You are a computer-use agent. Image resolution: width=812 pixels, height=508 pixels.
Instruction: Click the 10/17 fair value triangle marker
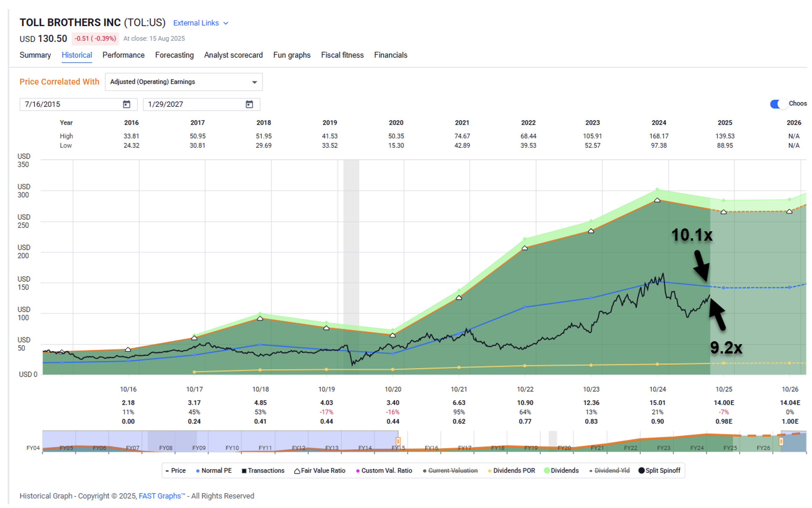pos(194,338)
